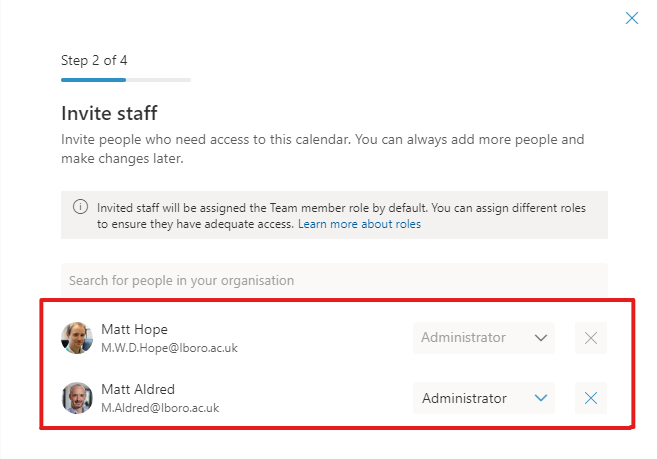The height and width of the screenshot is (459, 657).
Task: Click the Step 2 of 4 label
Action: coord(94,60)
